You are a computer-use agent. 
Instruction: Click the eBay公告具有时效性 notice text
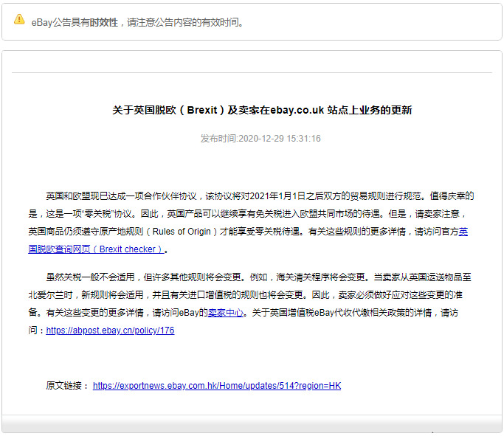coord(137,22)
